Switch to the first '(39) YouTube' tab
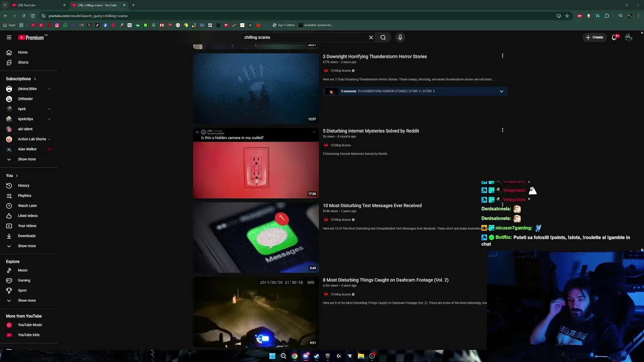 [x=36, y=5]
